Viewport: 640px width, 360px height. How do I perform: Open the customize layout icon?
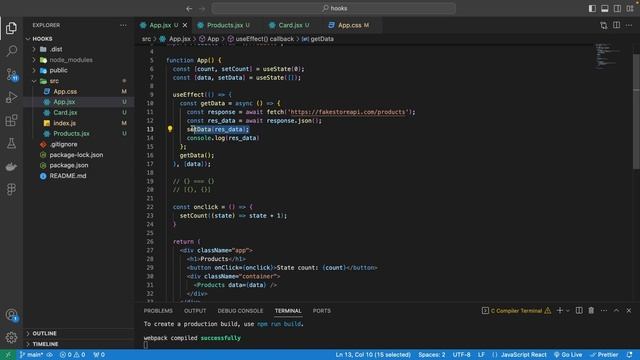click(x=630, y=9)
